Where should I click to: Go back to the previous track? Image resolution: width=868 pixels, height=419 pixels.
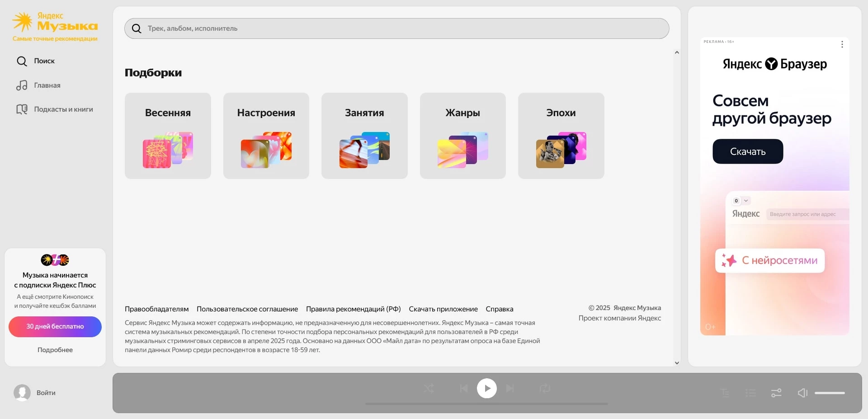[463, 388]
